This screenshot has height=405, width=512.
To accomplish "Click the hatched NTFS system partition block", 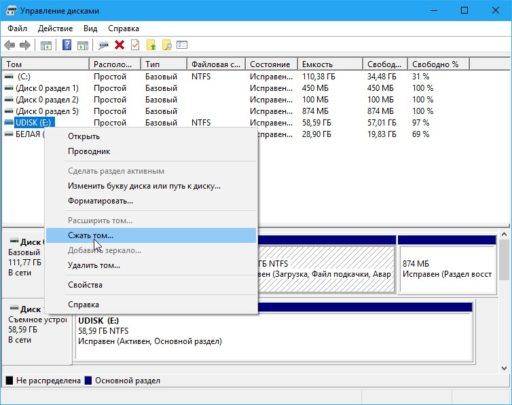I will click(327, 265).
